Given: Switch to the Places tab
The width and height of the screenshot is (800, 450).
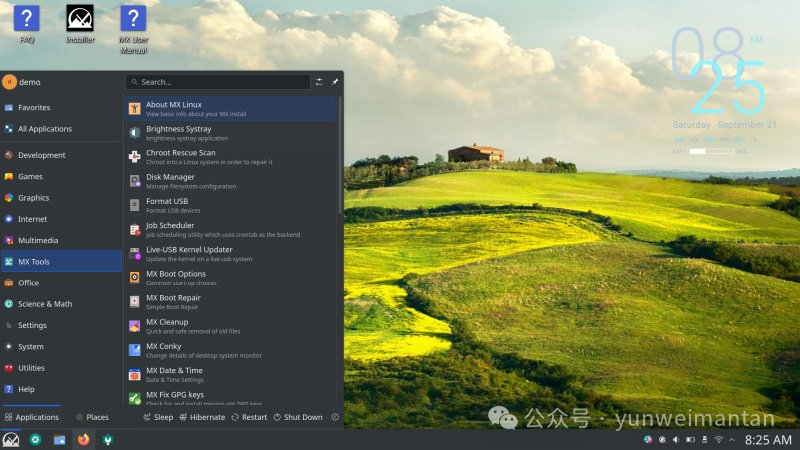Looking at the screenshot, I should [x=92, y=417].
